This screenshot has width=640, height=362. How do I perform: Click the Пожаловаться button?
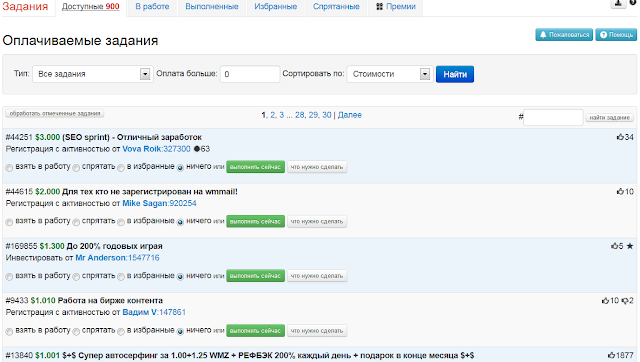click(x=564, y=35)
